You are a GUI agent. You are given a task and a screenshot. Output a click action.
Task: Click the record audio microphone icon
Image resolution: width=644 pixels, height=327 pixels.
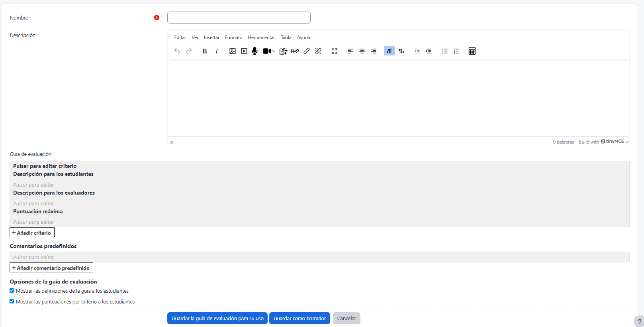[255, 51]
